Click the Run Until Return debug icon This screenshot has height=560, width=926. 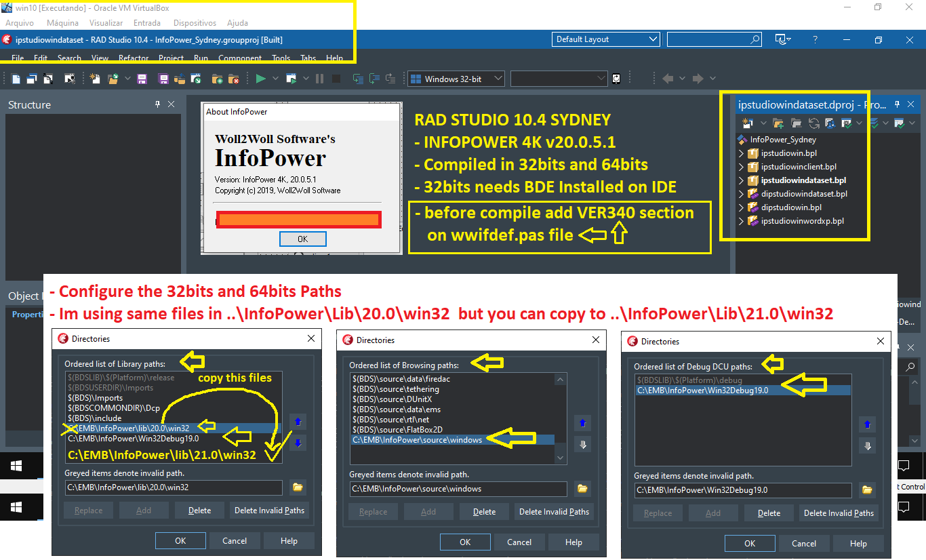point(390,79)
